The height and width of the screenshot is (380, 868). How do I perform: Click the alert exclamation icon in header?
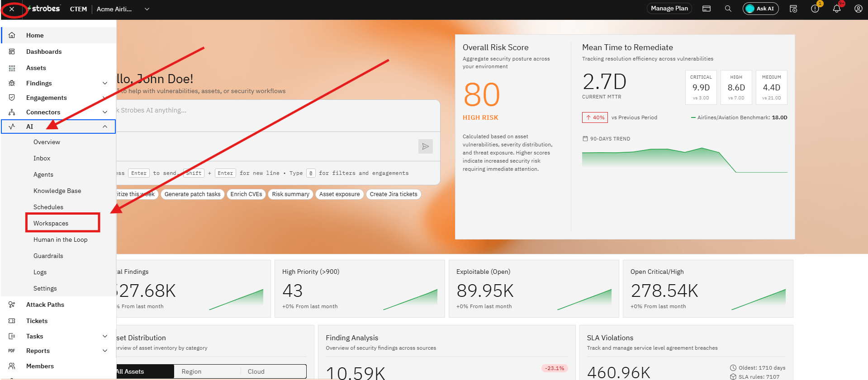(815, 9)
